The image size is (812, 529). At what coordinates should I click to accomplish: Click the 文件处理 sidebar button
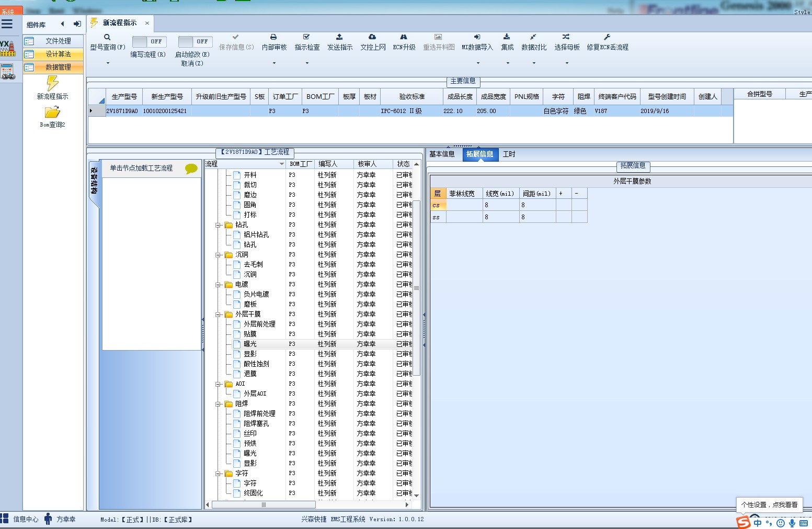(53, 41)
